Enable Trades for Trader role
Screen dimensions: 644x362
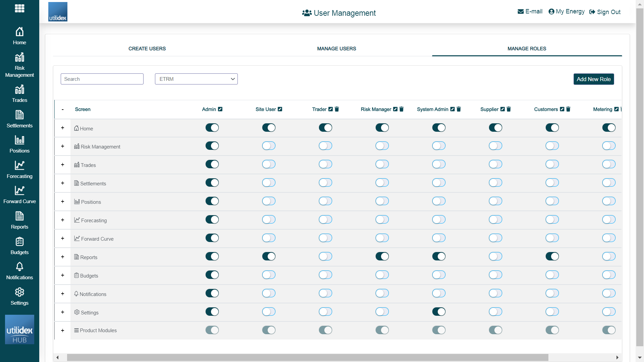pyautogui.click(x=325, y=164)
